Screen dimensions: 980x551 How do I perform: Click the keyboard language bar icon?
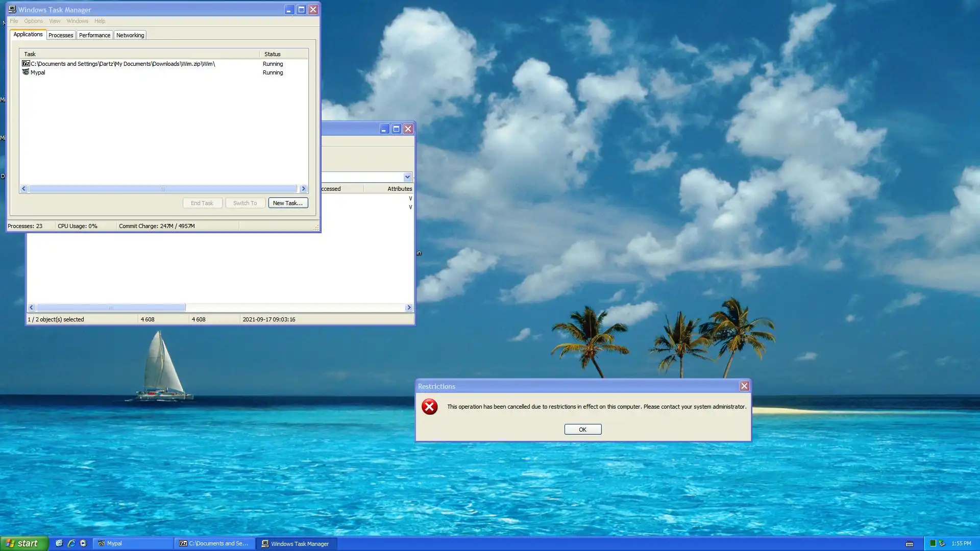910,544
